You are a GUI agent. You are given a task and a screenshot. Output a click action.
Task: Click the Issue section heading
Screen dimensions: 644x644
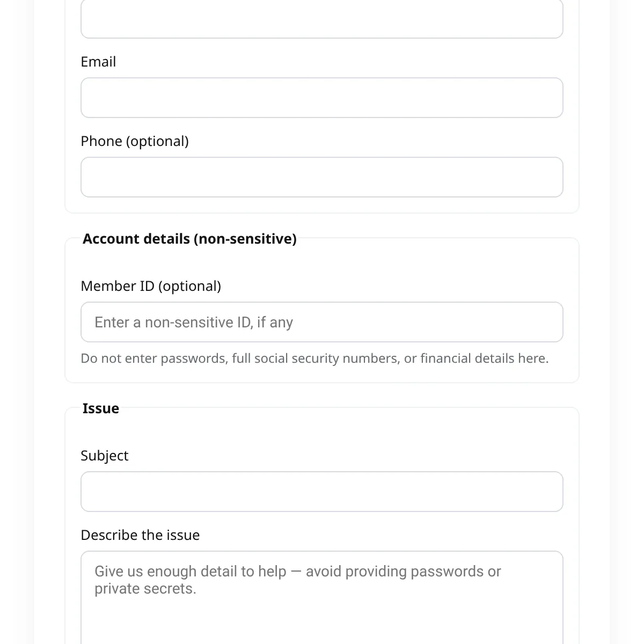[101, 408]
